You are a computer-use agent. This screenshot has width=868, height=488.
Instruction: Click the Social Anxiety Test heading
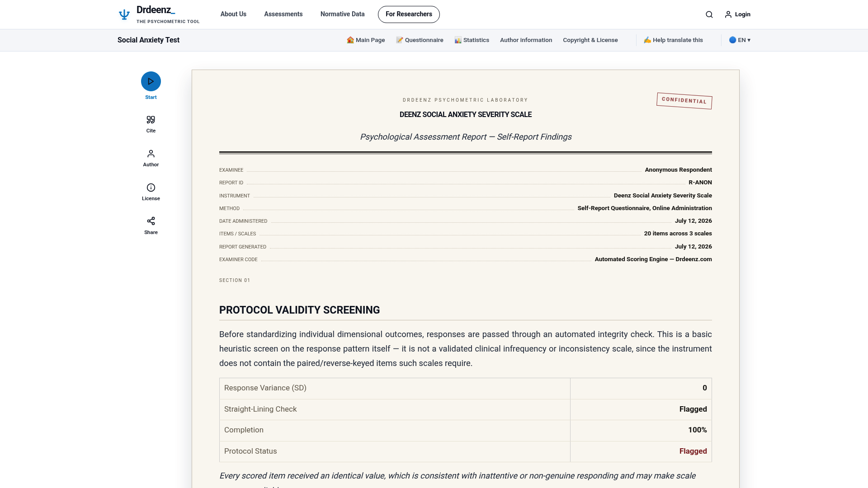(148, 40)
